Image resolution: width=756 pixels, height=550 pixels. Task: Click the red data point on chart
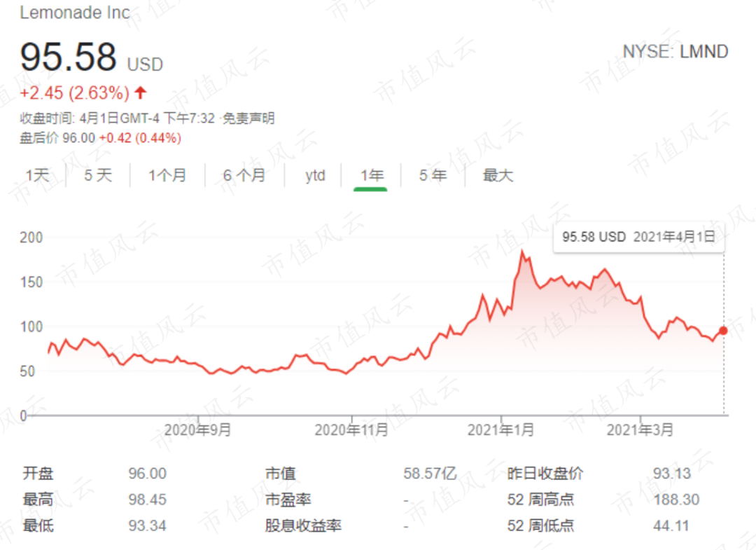723,331
